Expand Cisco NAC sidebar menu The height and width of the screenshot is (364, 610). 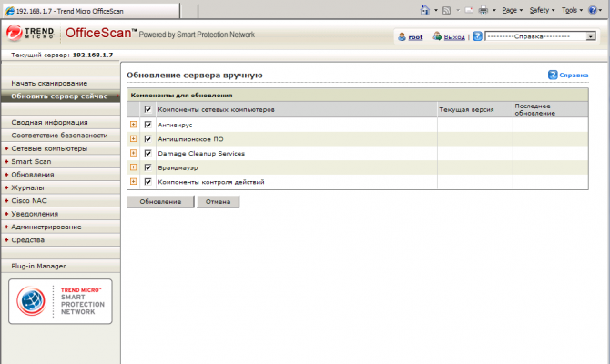pyautogui.click(x=60, y=201)
